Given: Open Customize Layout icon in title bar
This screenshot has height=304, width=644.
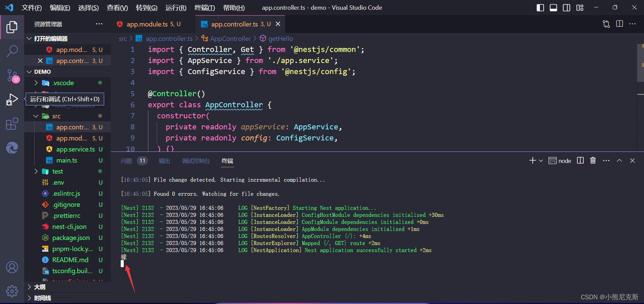Looking at the screenshot, I should (x=580, y=8).
